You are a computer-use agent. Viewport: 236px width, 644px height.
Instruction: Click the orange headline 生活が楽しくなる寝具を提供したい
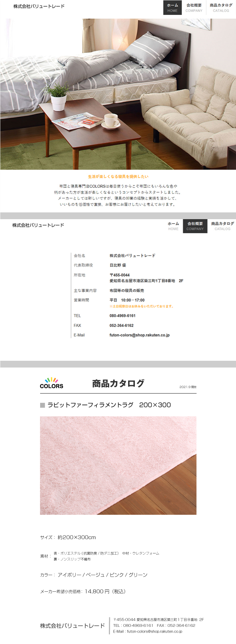click(x=118, y=176)
